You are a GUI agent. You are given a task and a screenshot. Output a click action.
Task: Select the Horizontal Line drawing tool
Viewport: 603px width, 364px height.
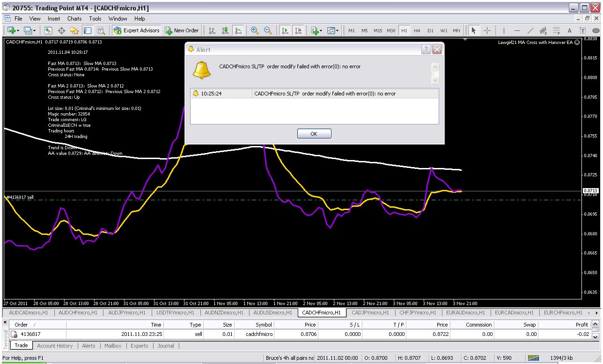pyautogui.click(x=517, y=30)
